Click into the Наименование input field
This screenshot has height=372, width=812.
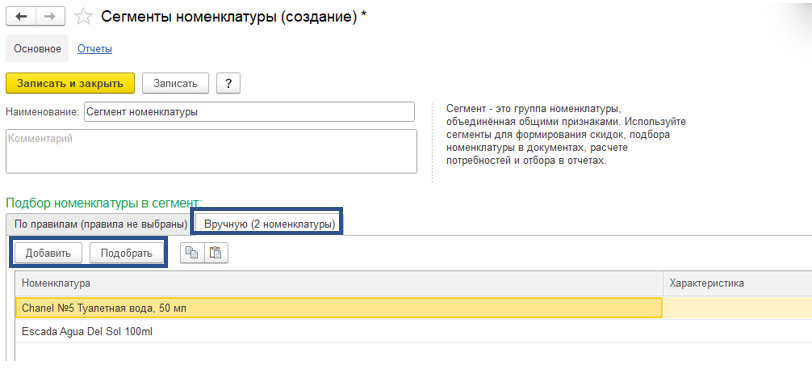(x=249, y=112)
